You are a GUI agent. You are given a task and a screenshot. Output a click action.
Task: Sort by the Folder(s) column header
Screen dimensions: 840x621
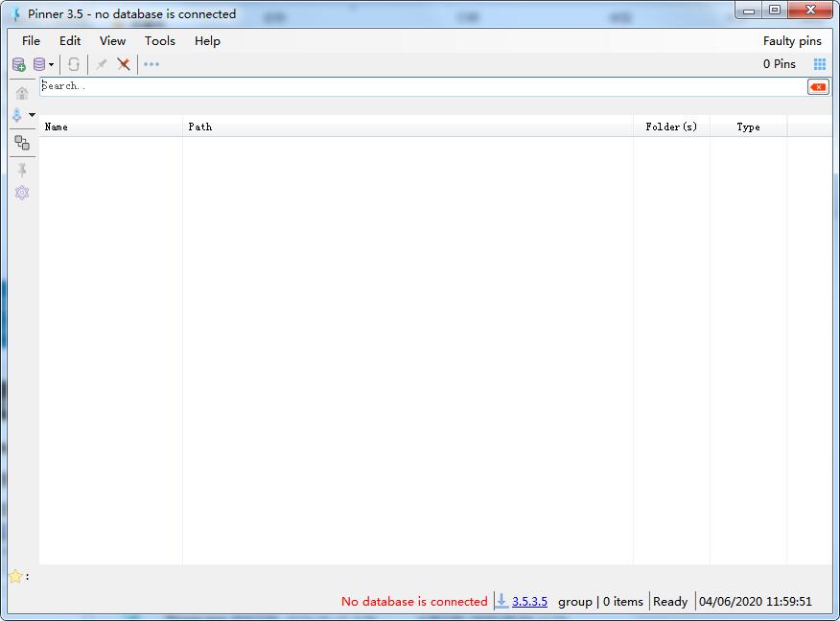[x=671, y=126]
